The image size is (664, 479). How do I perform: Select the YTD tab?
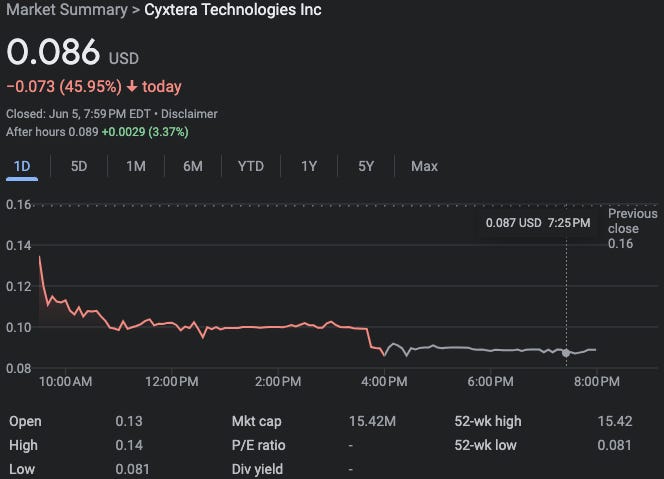[251, 166]
